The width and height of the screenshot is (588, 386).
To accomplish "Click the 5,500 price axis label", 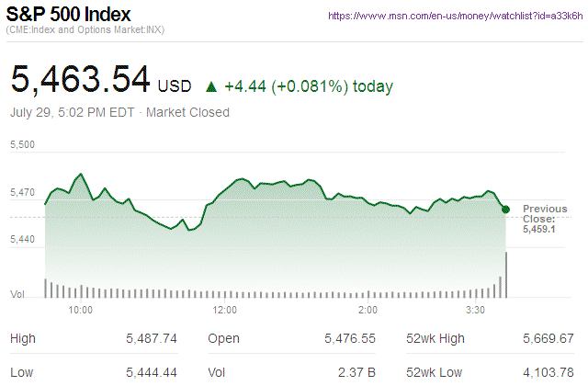I will [x=22, y=145].
